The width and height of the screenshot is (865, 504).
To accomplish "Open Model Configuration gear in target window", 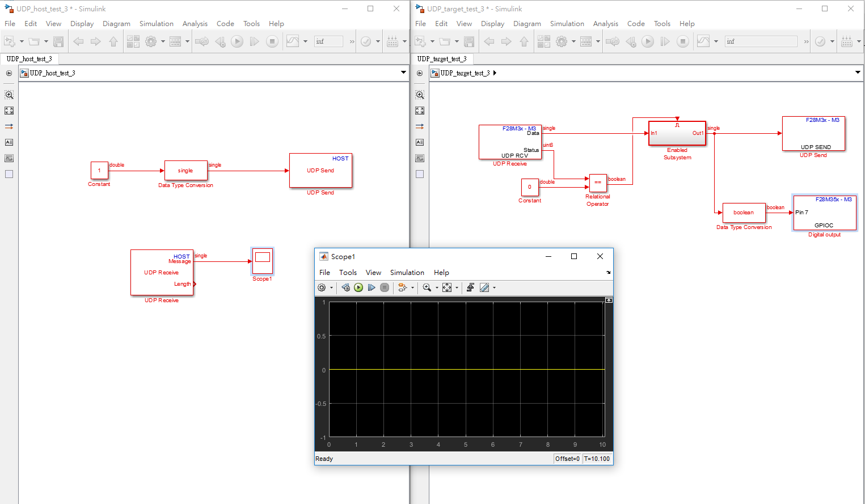I will click(562, 41).
